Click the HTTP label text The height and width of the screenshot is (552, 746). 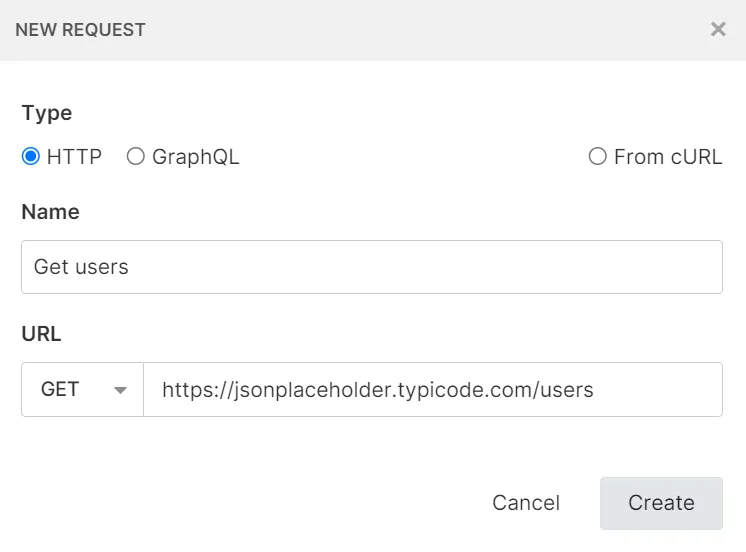[74, 157]
